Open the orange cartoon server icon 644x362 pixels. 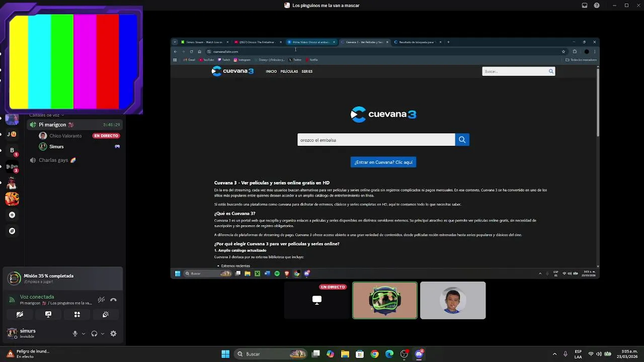point(12,199)
